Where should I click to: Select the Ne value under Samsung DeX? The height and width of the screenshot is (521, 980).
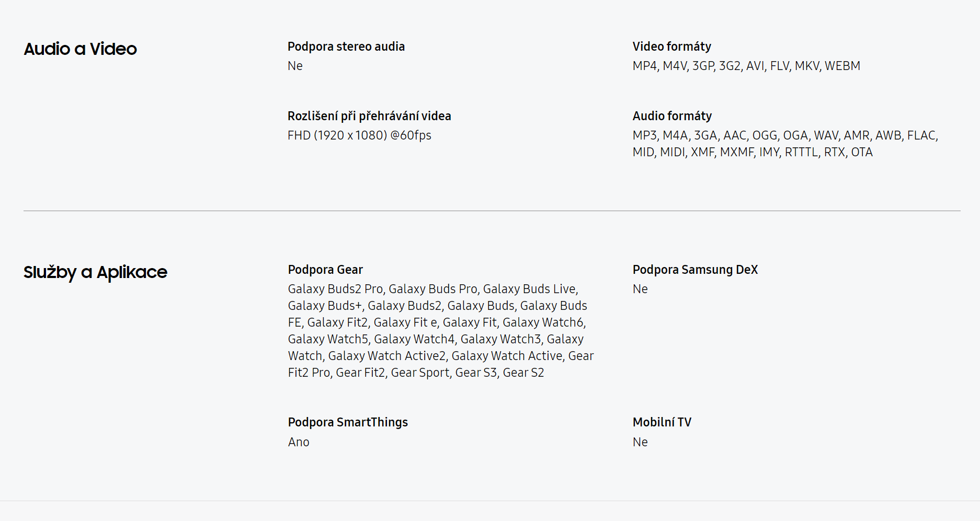640,289
